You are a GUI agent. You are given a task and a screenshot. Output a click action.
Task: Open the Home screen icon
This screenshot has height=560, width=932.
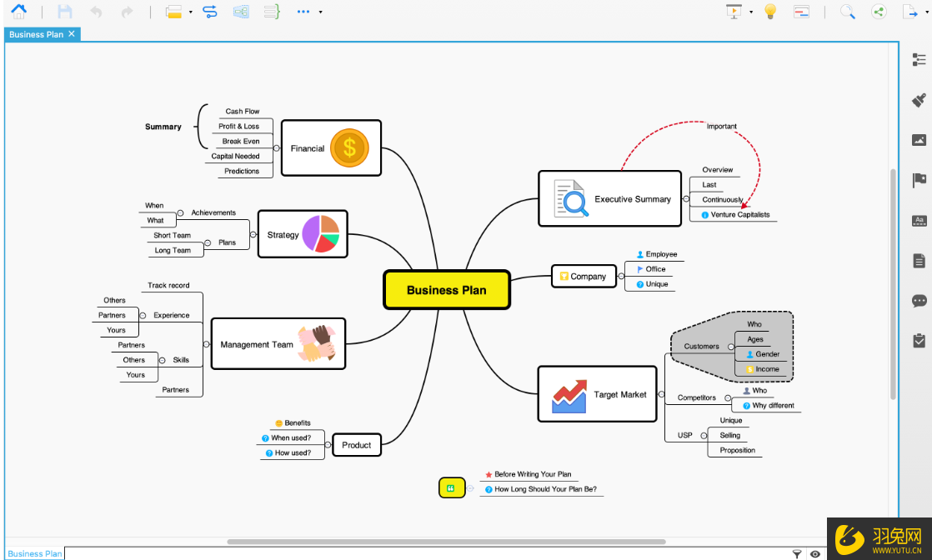pos(18,12)
